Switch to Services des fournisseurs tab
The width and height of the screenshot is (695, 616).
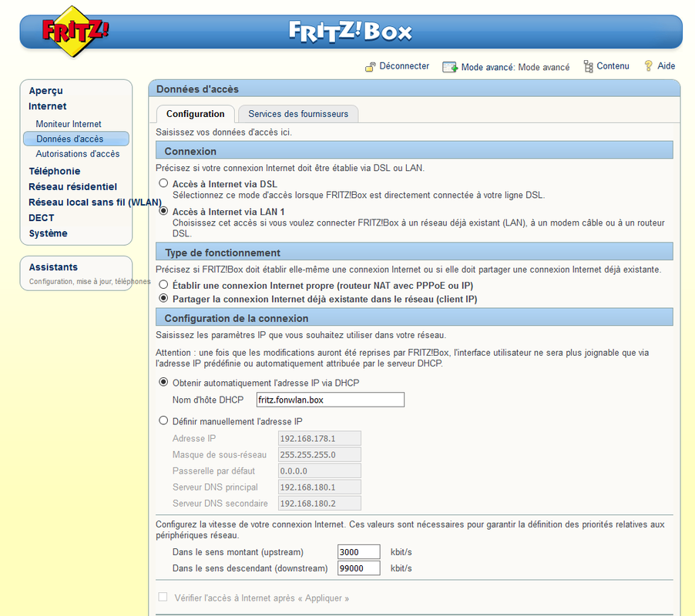click(x=298, y=114)
